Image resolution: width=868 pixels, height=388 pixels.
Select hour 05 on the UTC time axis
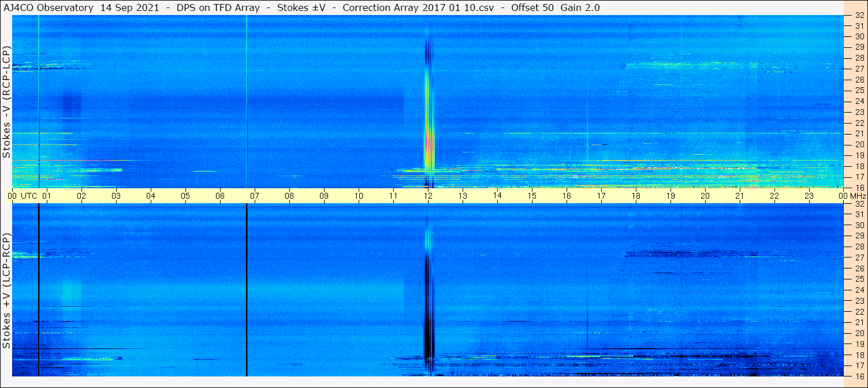click(x=185, y=196)
